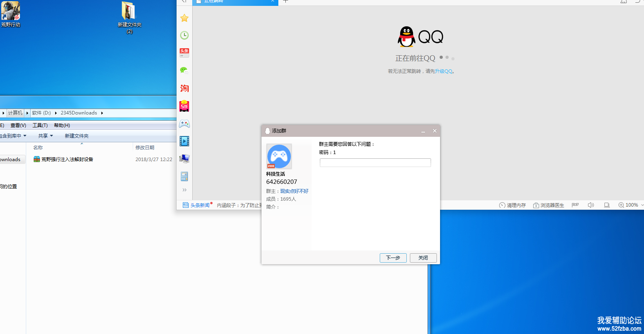Expand arrow after 2345Downloads in address bar

(x=102, y=113)
